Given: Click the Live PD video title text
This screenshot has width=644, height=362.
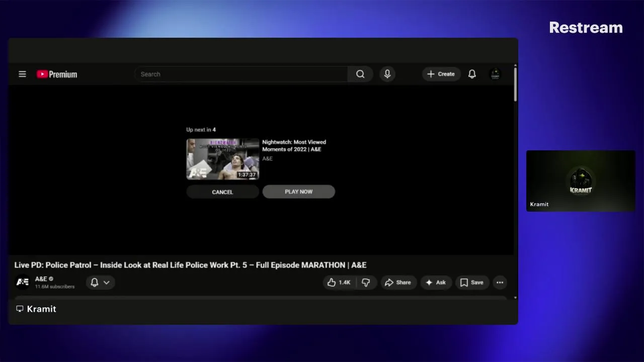Looking at the screenshot, I should click(190, 265).
